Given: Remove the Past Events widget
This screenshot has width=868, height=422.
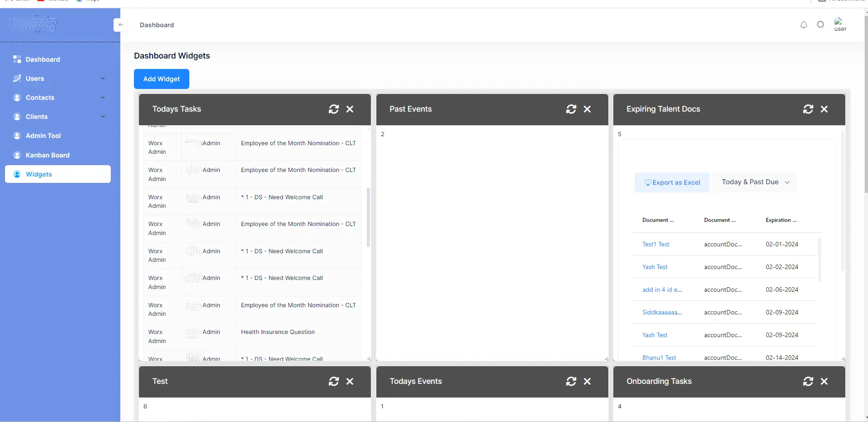Looking at the screenshot, I should coord(587,109).
